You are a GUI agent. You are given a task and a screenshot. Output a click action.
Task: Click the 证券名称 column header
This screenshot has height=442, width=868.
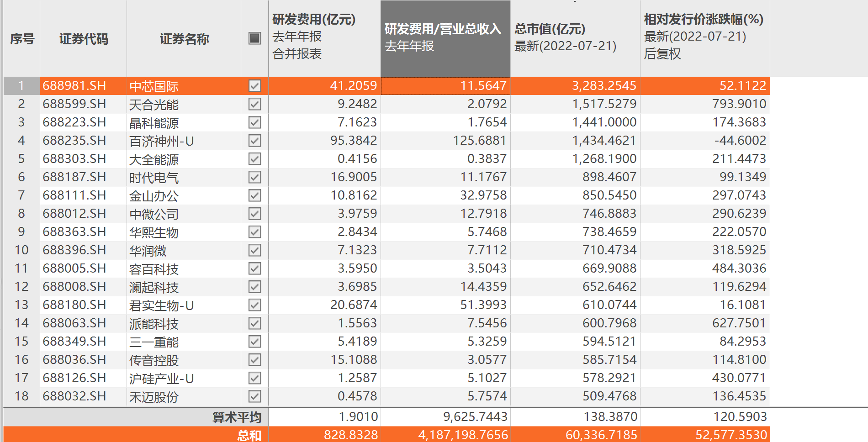tap(184, 39)
